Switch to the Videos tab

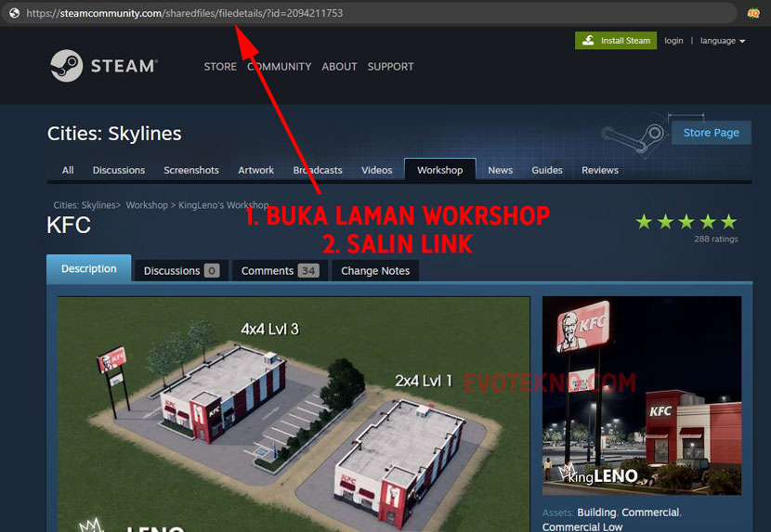click(376, 170)
